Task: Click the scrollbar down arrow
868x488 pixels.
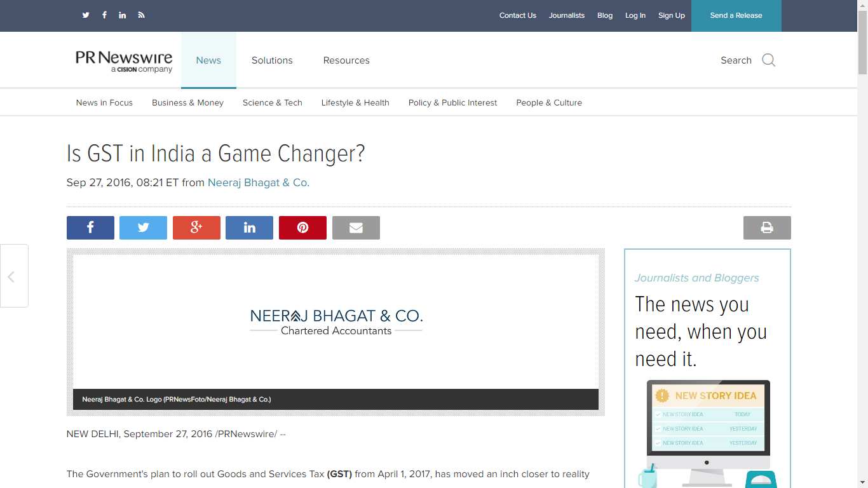Action: pyautogui.click(x=862, y=482)
